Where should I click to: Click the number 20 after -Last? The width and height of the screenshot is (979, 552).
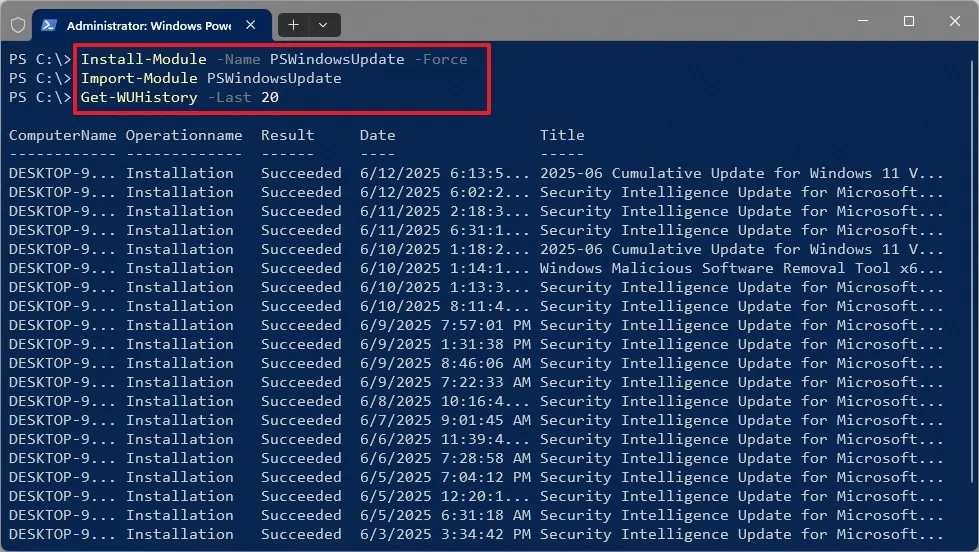pyautogui.click(x=270, y=97)
